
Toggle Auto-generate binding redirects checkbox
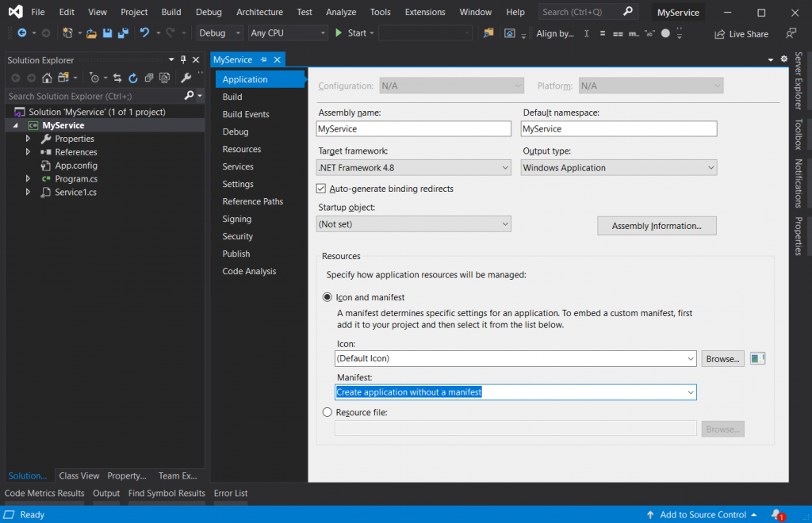pyautogui.click(x=321, y=189)
